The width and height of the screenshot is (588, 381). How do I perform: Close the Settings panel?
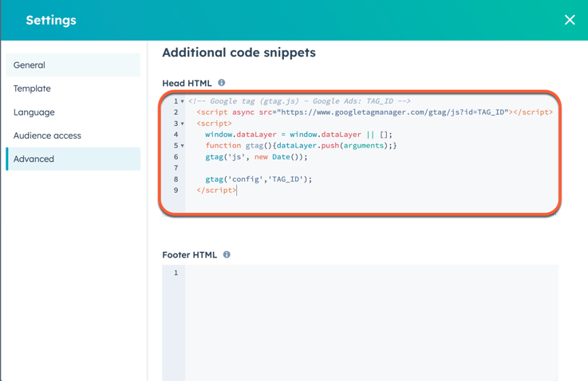coord(569,20)
